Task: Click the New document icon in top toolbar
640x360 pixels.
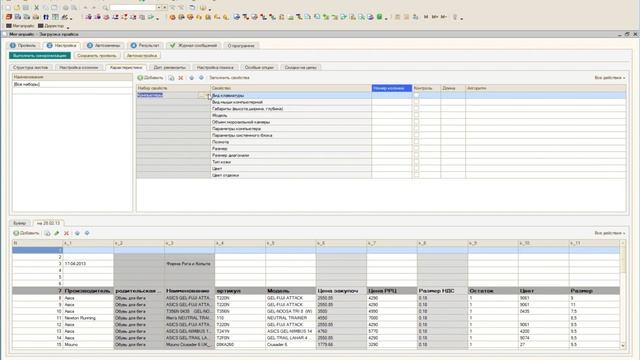Action: coord(8,7)
